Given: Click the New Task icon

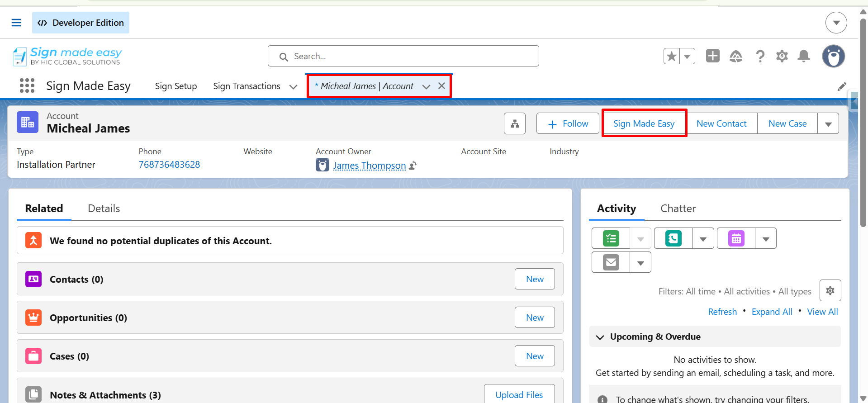Looking at the screenshot, I should click(x=611, y=238).
